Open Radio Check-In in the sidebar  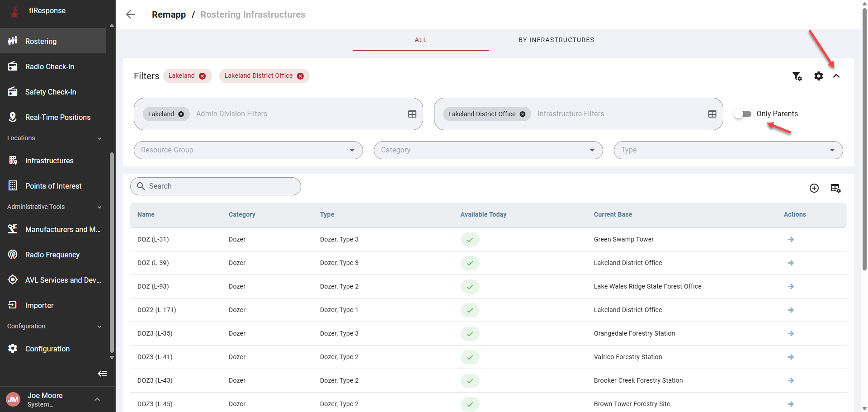click(50, 66)
